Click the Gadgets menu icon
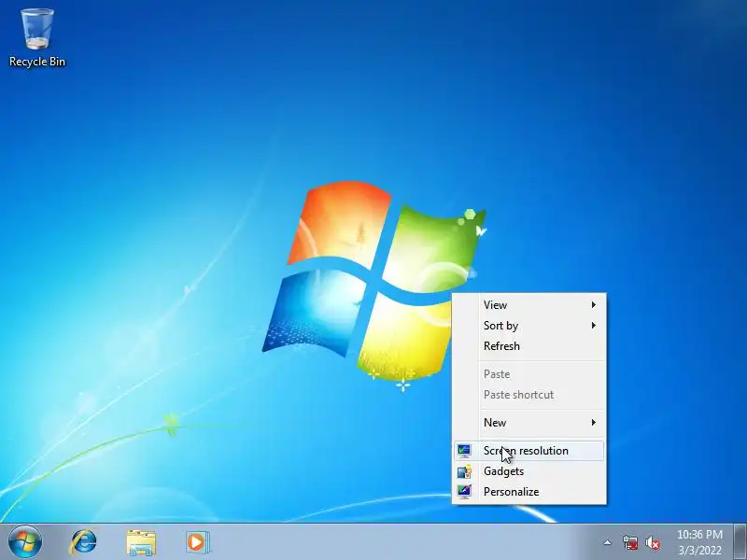 [x=464, y=471]
